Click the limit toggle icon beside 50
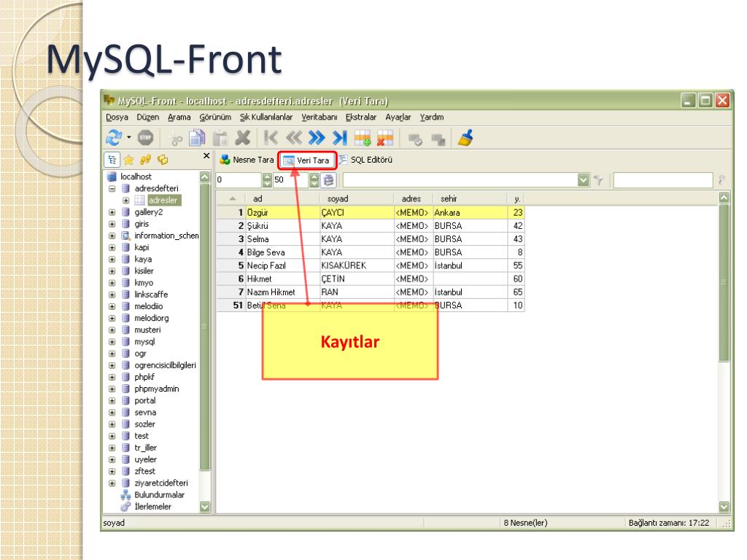The image size is (747, 560). [329, 180]
